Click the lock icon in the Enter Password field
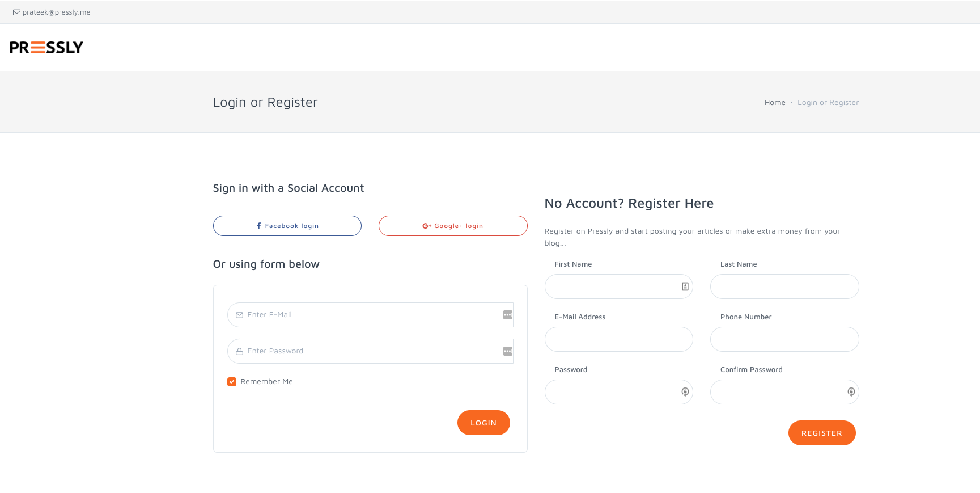Image resolution: width=980 pixels, height=493 pixels. [239, 351]
